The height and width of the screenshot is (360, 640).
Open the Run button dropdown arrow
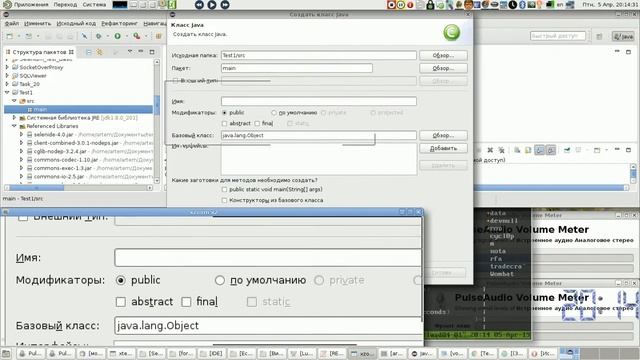126,36
